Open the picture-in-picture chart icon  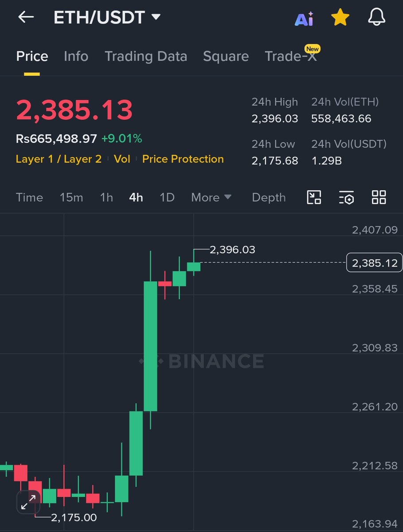(314, 197)
